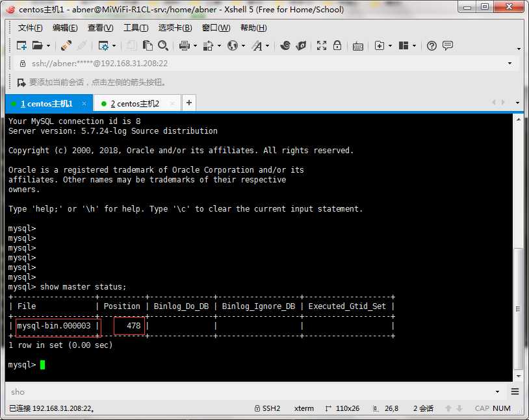Expand the globe Encoding dropdown arrow
This screenshot has height=420, width=529.
click(x=243, y=45)
